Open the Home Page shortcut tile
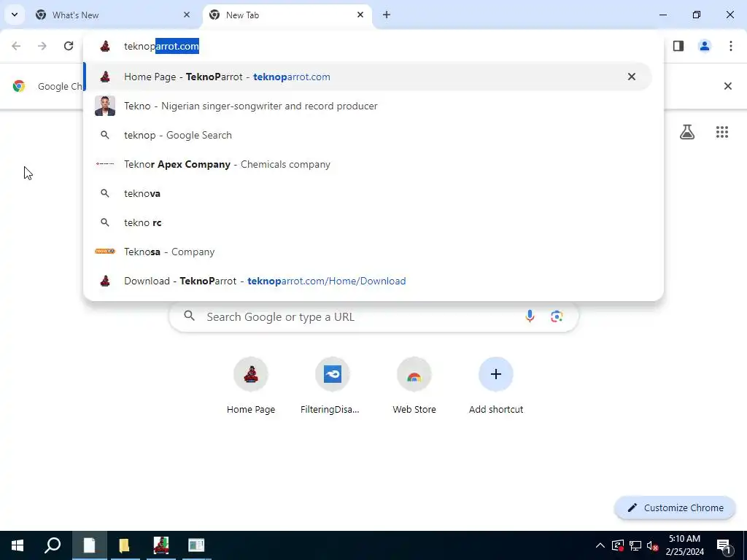The width and height of the screenshot is (747, 560). 251,386
